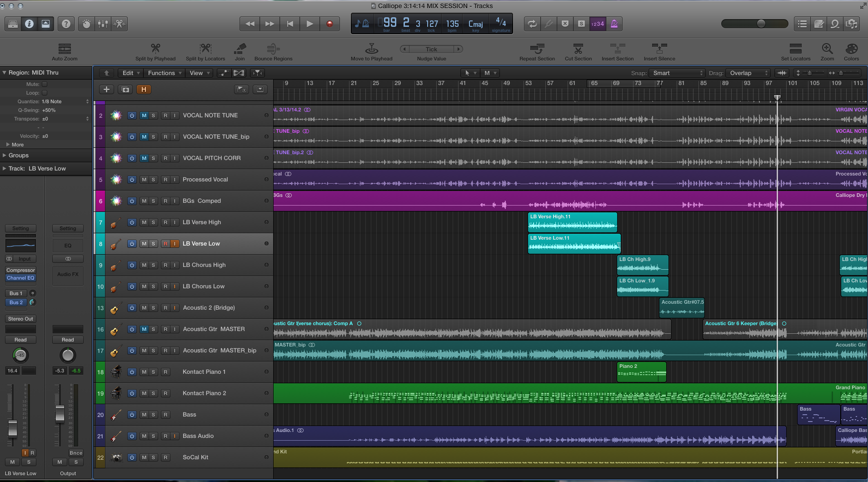Open the Mixer faders icon
Screen dimensions: 868x482
(x=103, y=24)
